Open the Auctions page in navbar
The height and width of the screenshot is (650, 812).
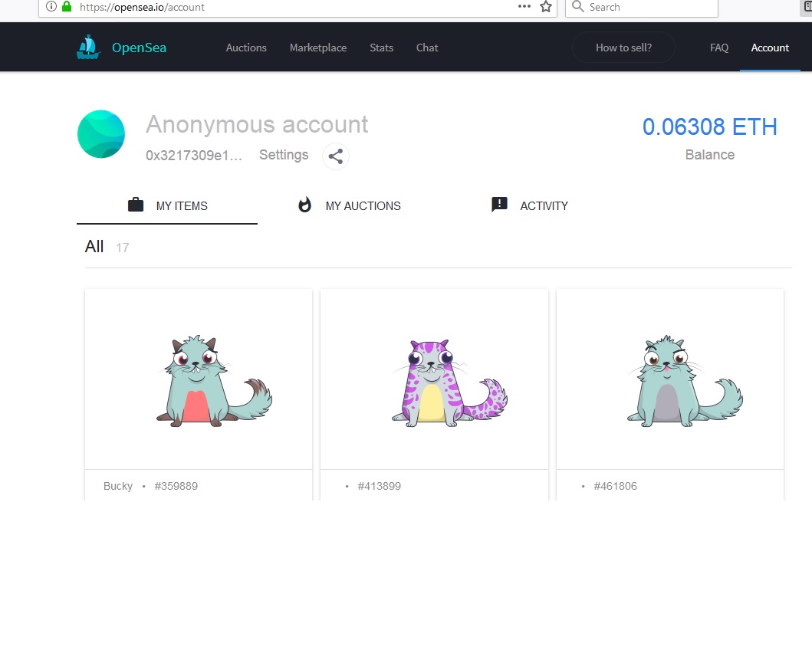coord(246,48)
